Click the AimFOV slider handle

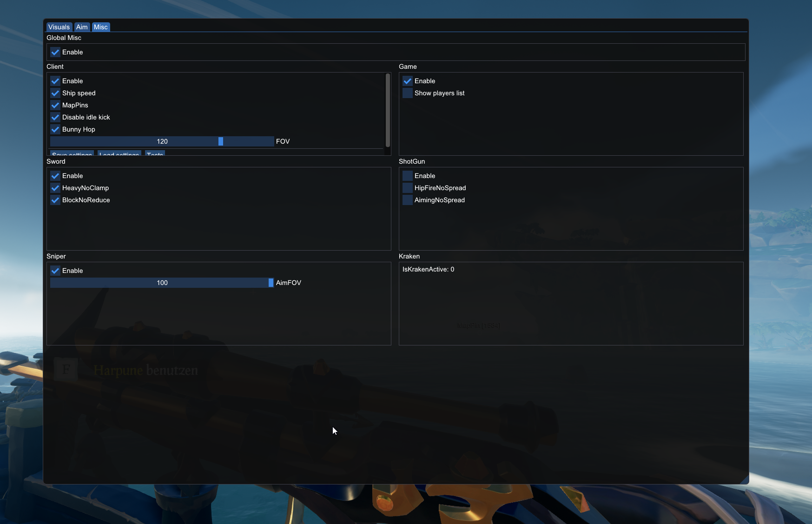[x=271, y=283]
